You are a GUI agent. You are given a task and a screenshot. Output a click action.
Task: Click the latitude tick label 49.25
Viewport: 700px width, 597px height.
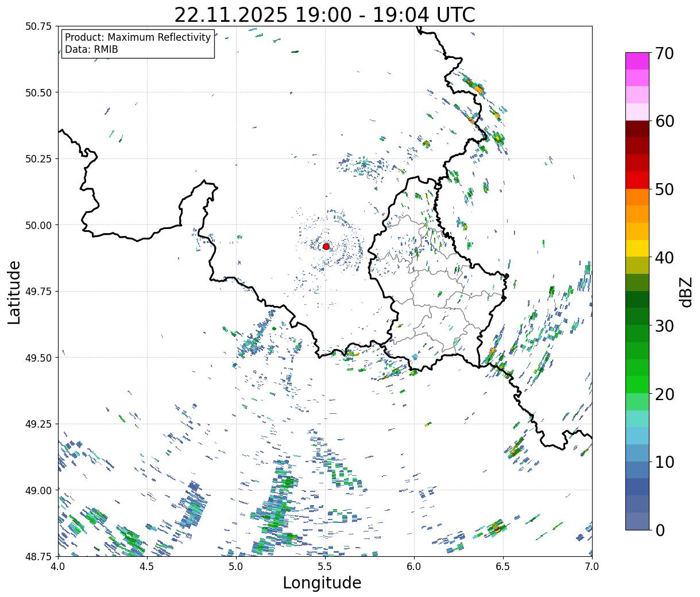point(38,424)
